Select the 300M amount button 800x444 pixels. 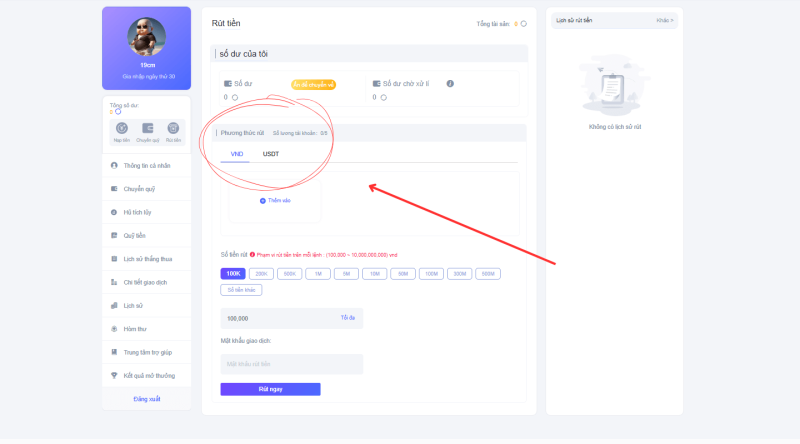(x=460, y=274)
